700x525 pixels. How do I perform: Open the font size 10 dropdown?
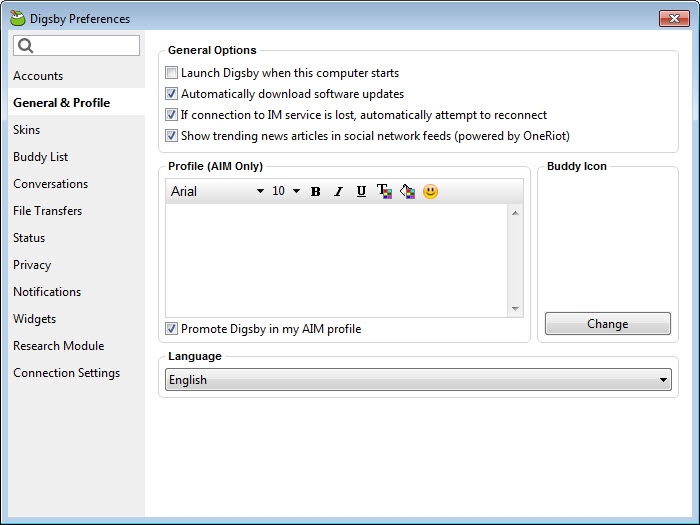click(x=286, y=192)
